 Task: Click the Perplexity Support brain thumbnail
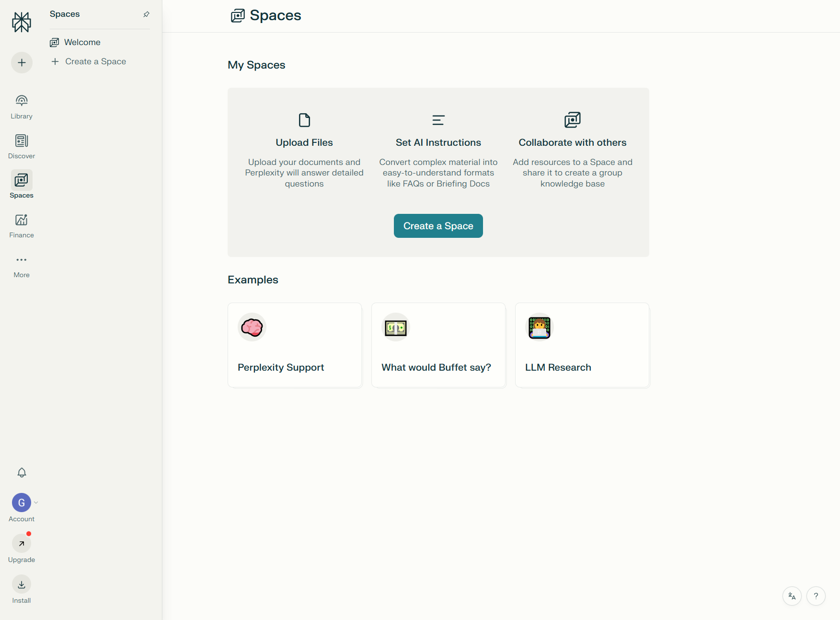(252, 328)
